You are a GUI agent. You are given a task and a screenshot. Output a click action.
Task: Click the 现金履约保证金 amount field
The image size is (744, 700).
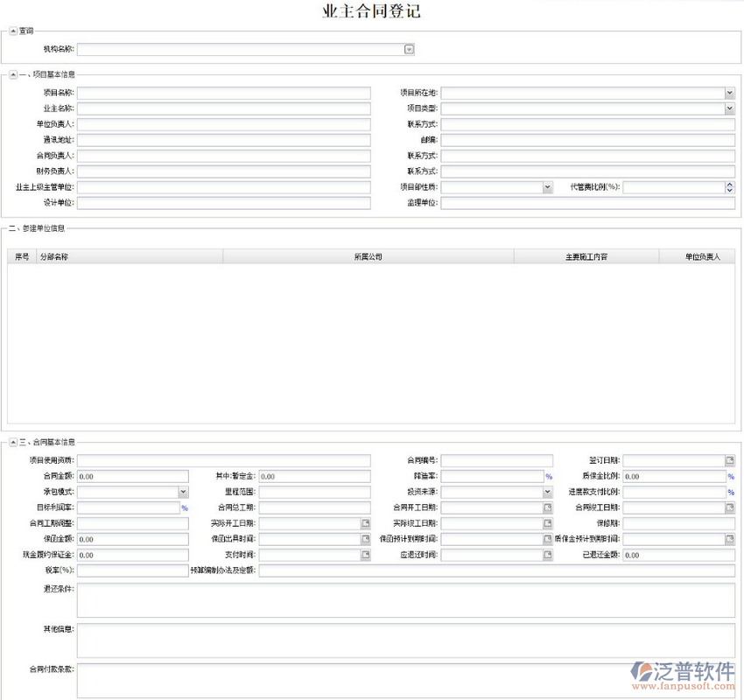click(133, 555)
